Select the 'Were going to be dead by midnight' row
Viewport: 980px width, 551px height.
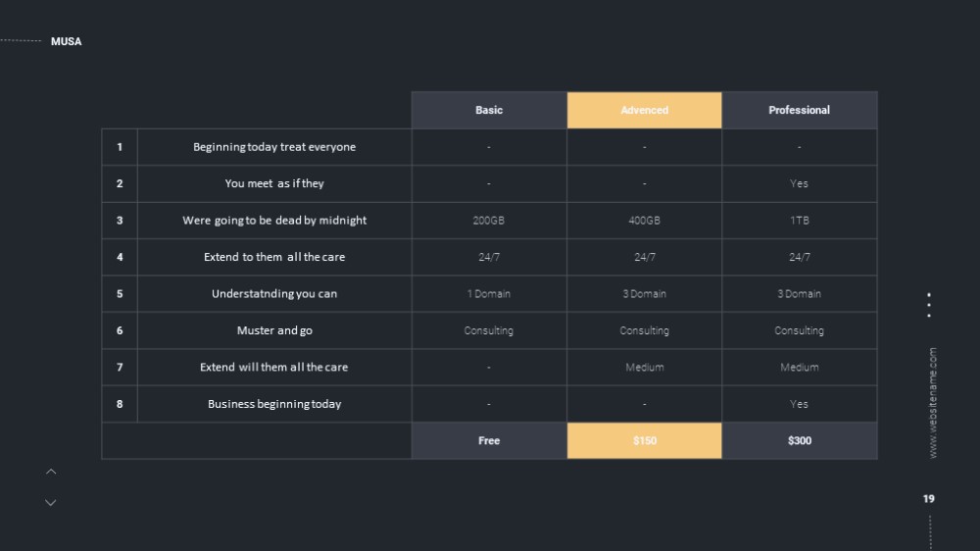coord(274,221)
